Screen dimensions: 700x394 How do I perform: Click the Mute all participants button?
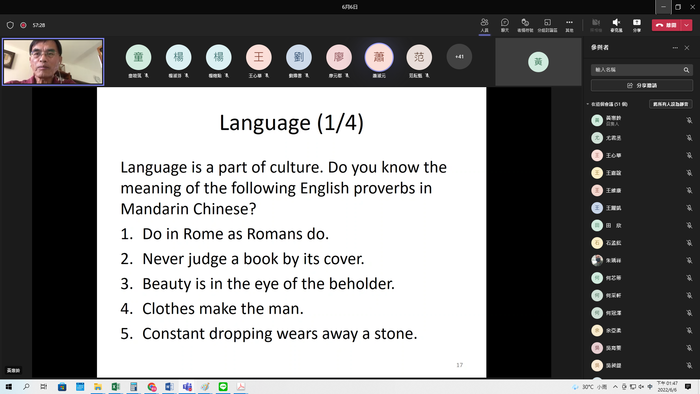[671, 104]
